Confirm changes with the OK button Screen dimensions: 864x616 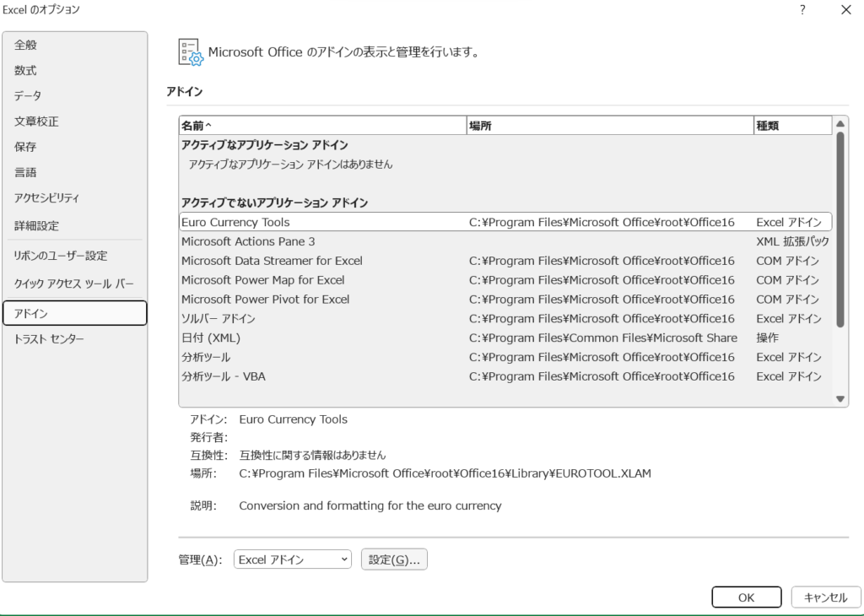[746, 597]
